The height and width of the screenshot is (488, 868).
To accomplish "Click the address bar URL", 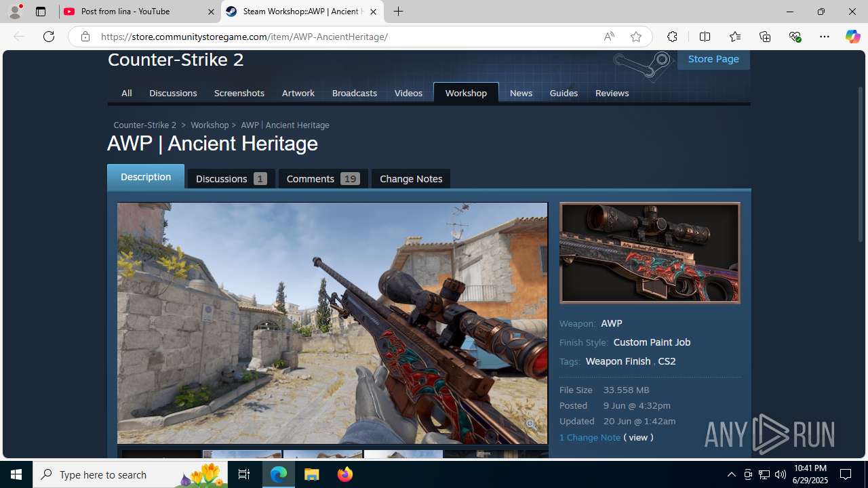I will [x=244, y=37].
